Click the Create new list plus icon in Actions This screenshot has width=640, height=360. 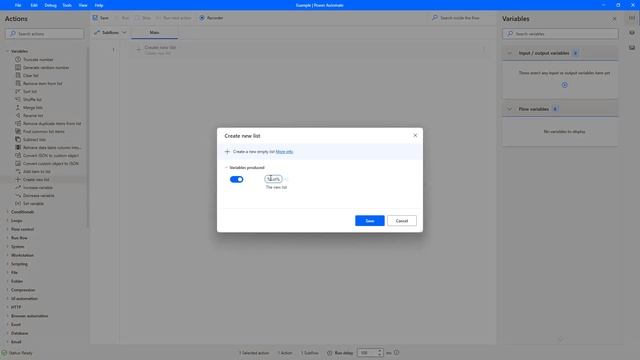click(x=18, y=180)
